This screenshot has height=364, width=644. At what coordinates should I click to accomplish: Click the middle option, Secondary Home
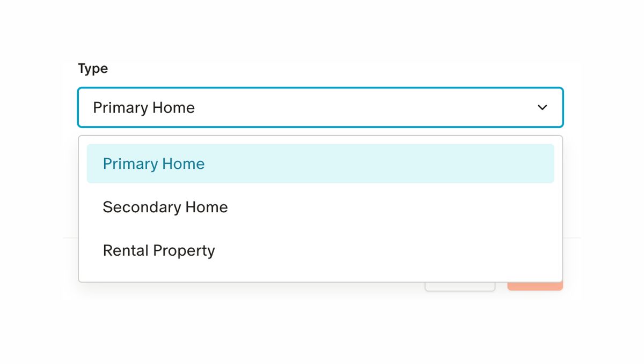165,207
